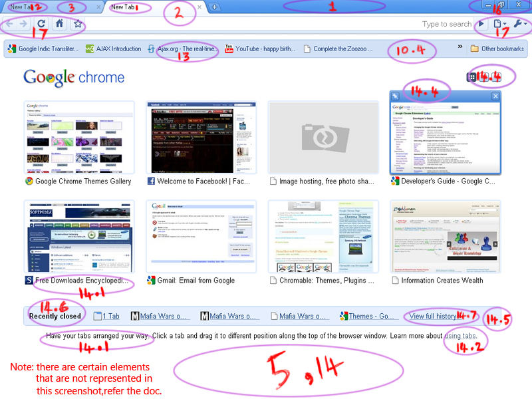Bookmark this page with the star

click(78, 24)
